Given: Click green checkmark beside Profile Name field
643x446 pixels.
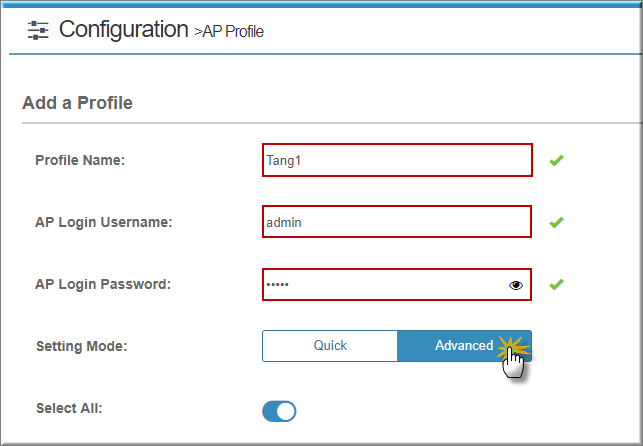Looking at the screenshot, I should 556,160.
